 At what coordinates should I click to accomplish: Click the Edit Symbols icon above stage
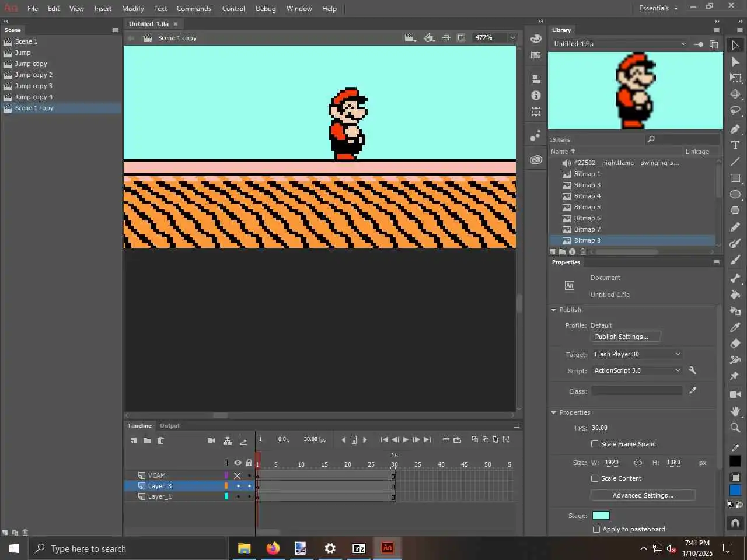point(429,38)
